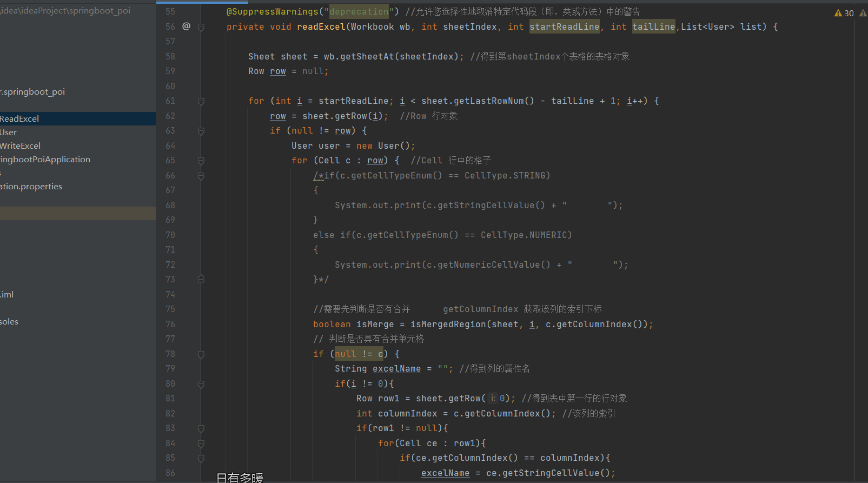
Task: Click the highlighted "null != c" condition on line 78
Action: tap(359, 354)
